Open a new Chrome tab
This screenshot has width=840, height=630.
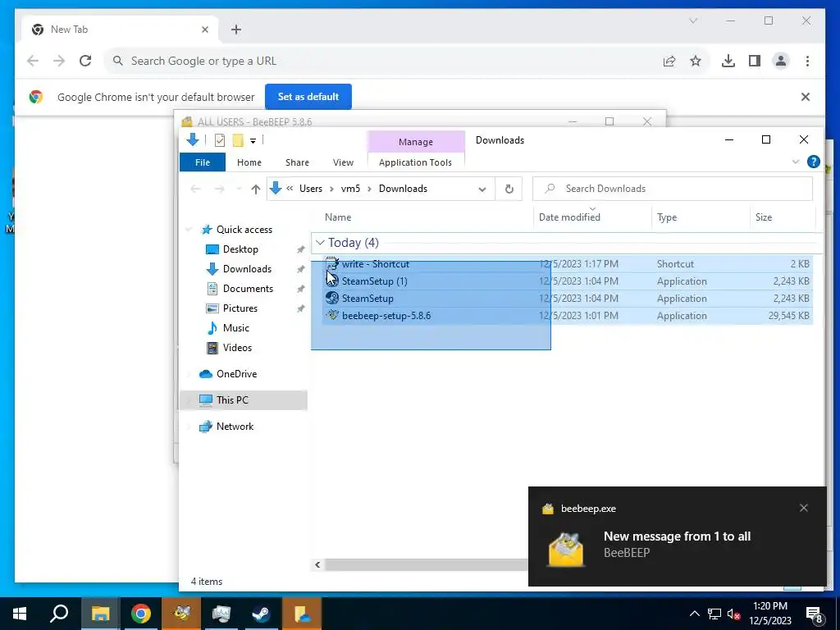click(236, 30)
